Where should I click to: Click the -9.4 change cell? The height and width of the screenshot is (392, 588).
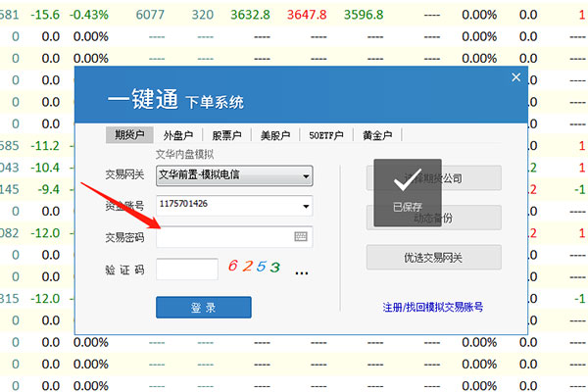click(49, 189)
